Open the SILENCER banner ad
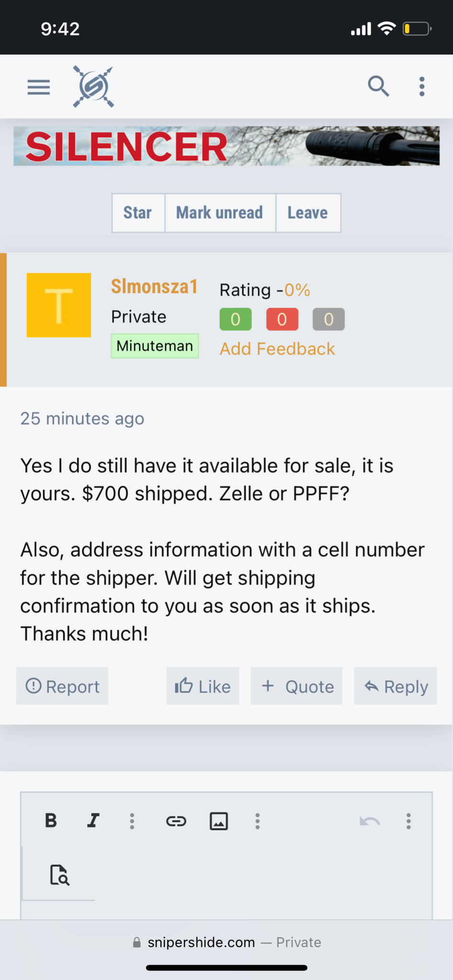 click(226, 146)
